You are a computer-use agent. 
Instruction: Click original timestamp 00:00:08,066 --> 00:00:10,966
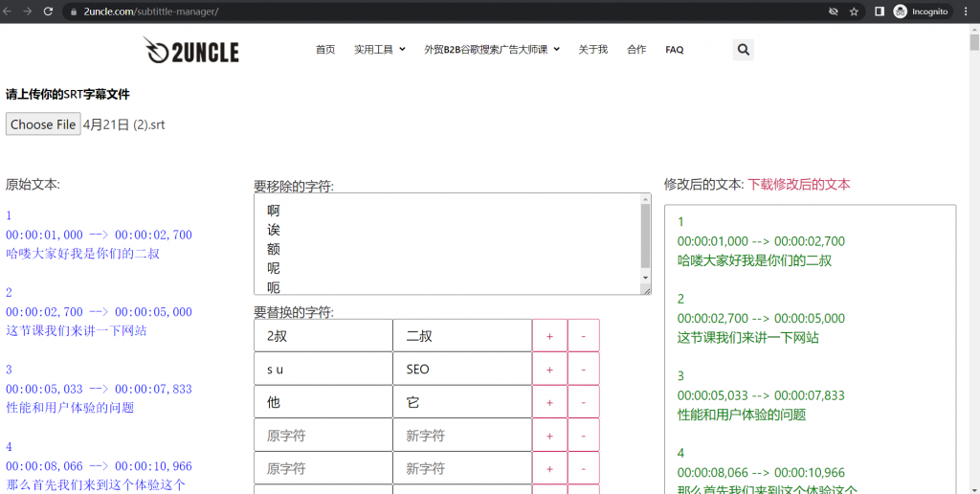[x=99, y=466]
